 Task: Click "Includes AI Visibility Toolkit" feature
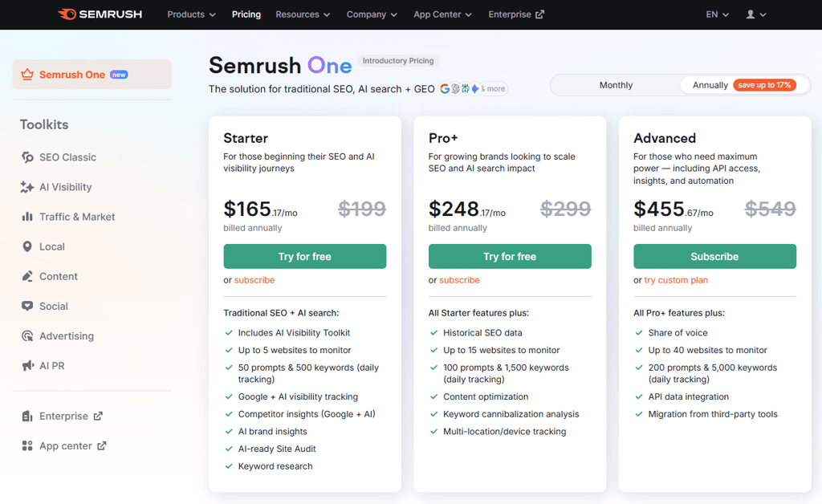[x=294, y=333]
